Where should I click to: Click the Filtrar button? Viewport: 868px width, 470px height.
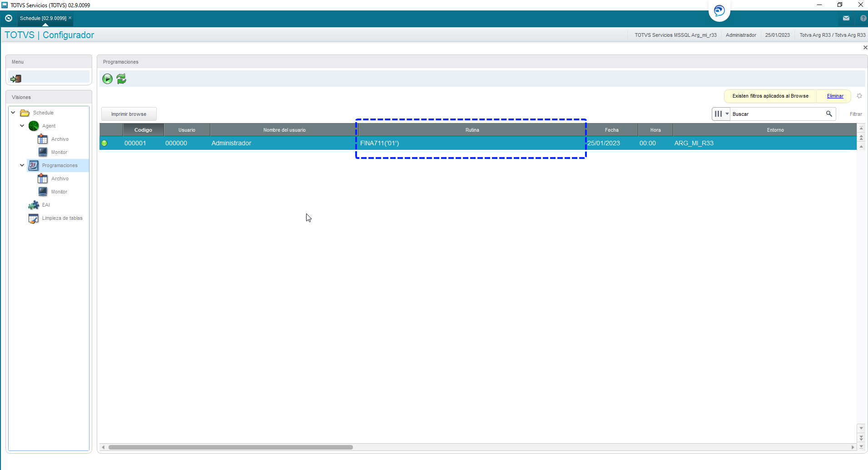pos(856,114)
